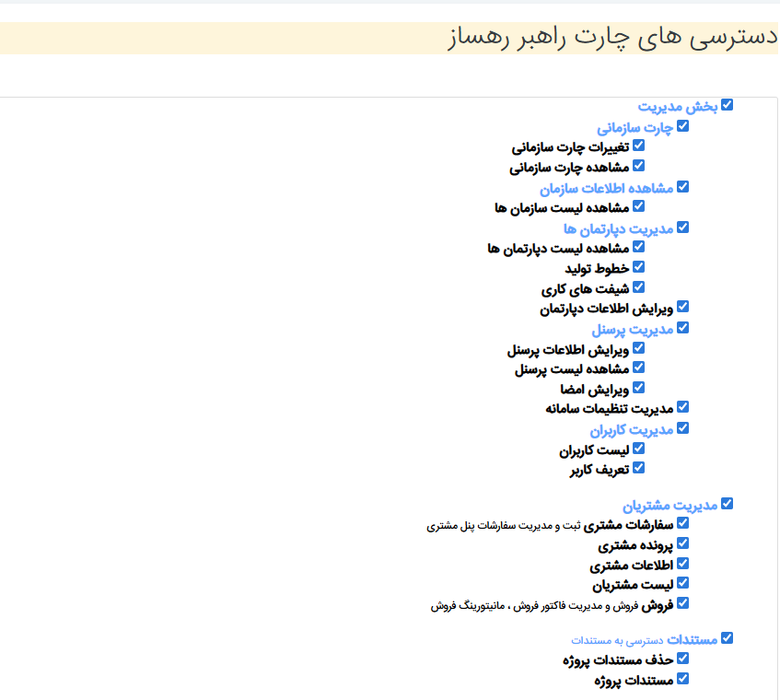The image size is (780, 700).
Task: Toggle the چارت سازمانی checkbox
Action: coord(682,126)
